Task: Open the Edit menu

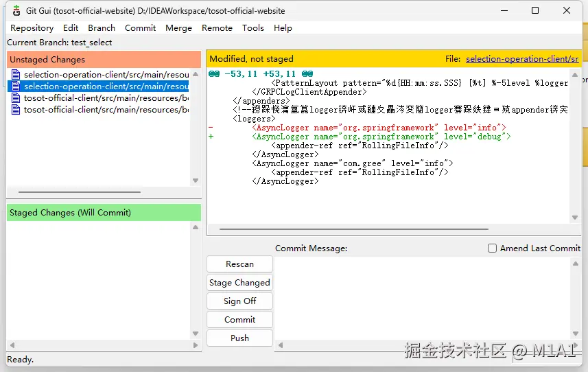Action: pyautogui.click(x=71, y=28)
